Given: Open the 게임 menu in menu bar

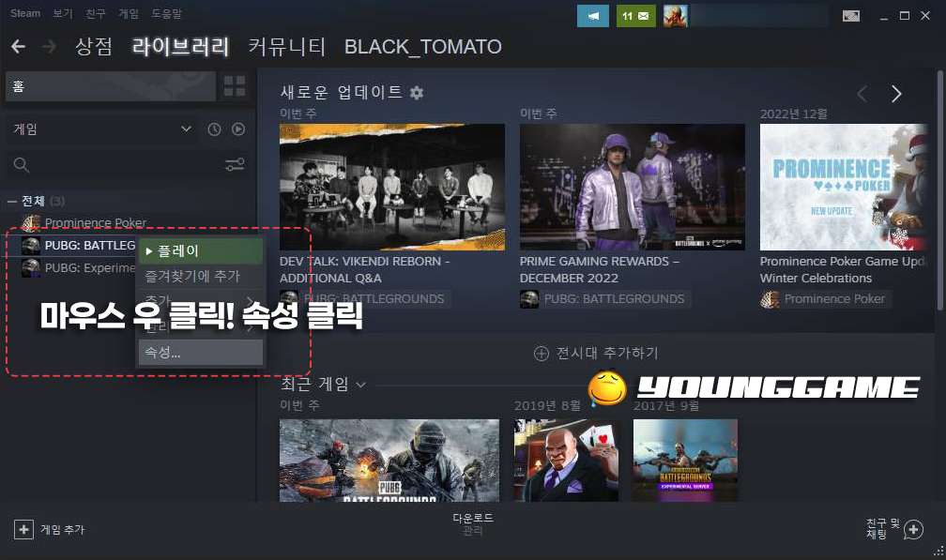Looking at the screenshot, I should click(x=129, y=13).
